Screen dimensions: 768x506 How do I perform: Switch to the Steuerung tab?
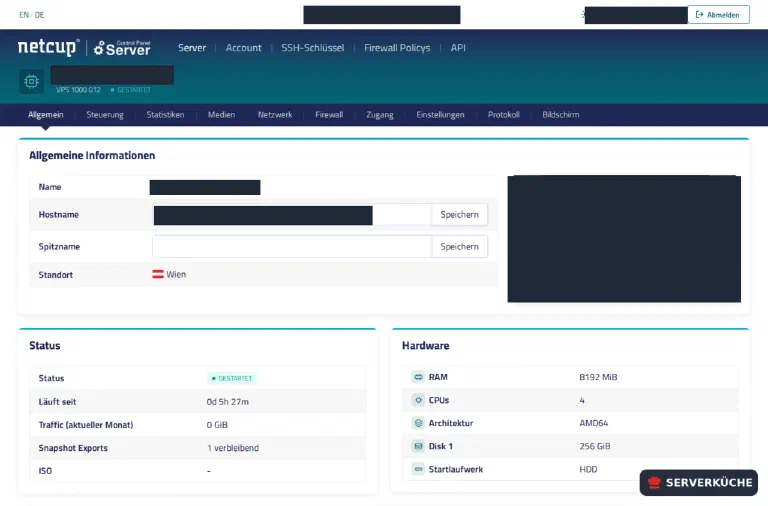pyautogui.click(x=105, y=115)
